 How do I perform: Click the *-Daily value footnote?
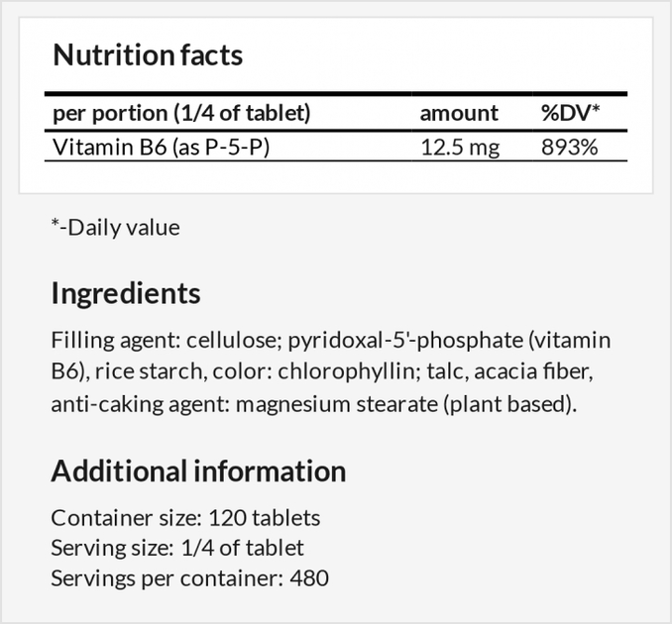click(x=115, y=228)
